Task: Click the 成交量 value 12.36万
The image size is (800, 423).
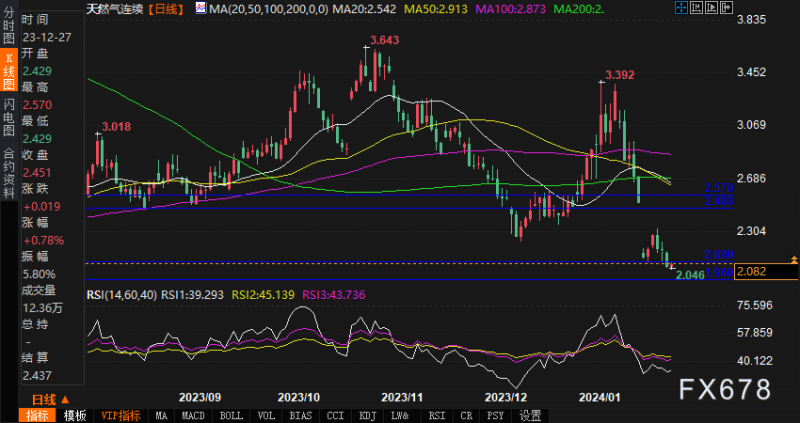Action: (x=43, y=308)
